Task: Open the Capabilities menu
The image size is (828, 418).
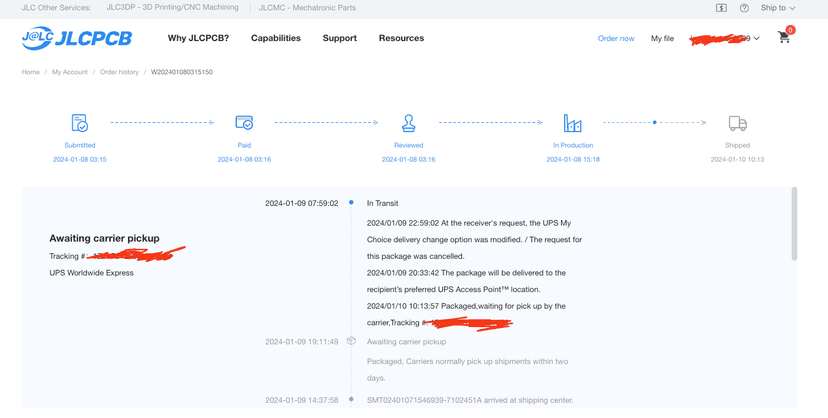Action: tap(276, 38)
